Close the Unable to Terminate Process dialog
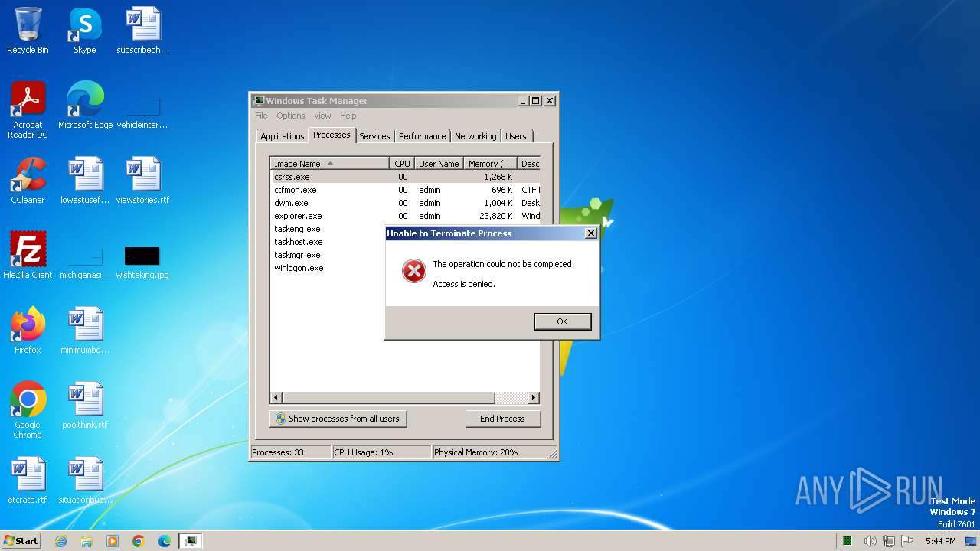Viewport: 980px width, 551px height. click(x=590, y=233)
